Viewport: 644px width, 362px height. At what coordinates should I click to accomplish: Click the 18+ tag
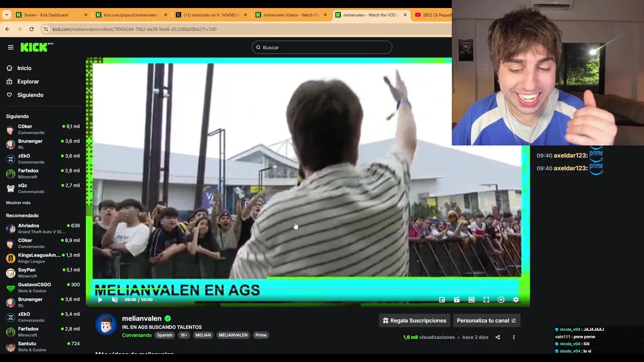point(184,335)
